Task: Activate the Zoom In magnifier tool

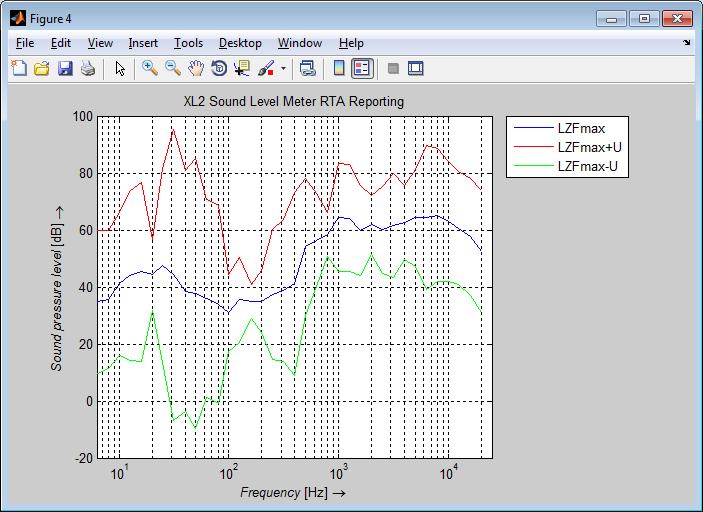Action: click(x=150, y=69)
